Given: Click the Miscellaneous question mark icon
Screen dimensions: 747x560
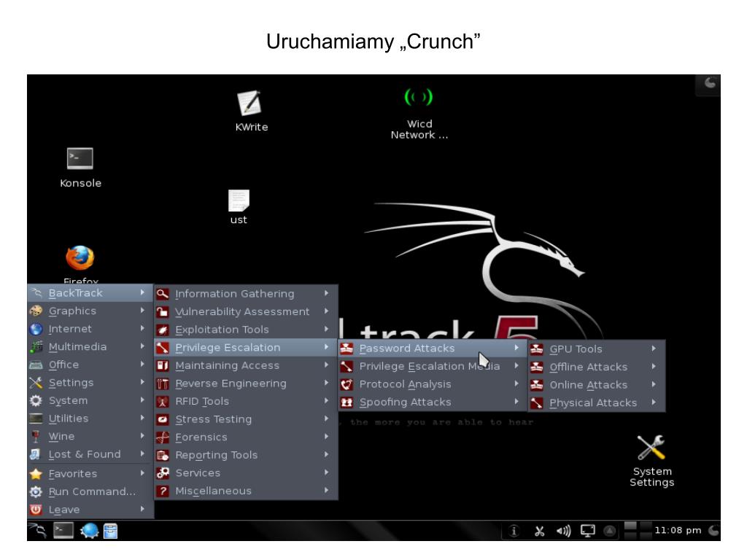Looking at the screenshot, I should [163, 491].
